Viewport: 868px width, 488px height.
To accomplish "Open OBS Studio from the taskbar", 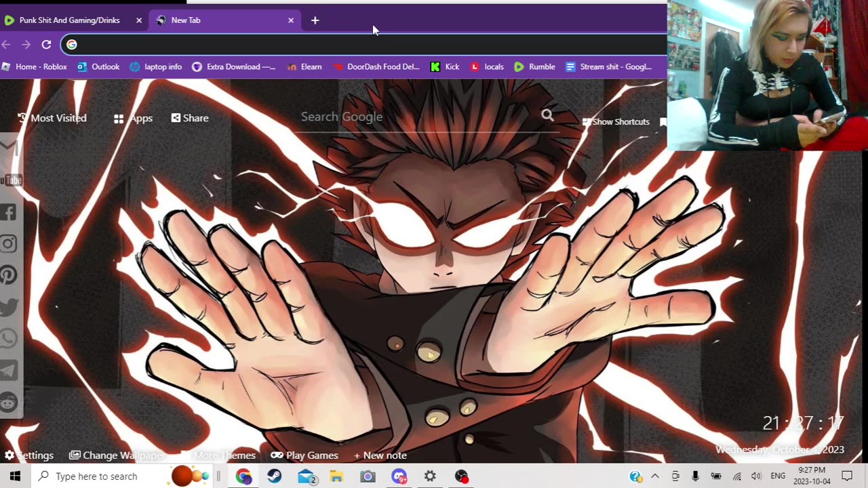I will [462, 476].
